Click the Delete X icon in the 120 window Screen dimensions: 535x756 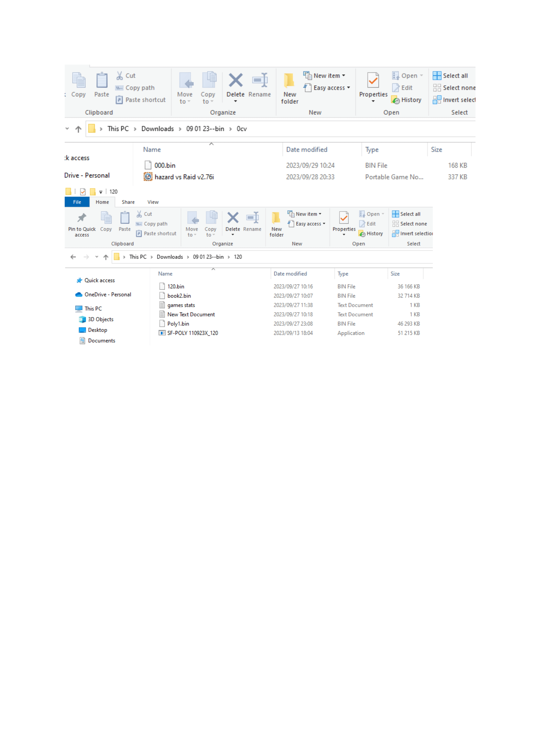coord(233,218)
